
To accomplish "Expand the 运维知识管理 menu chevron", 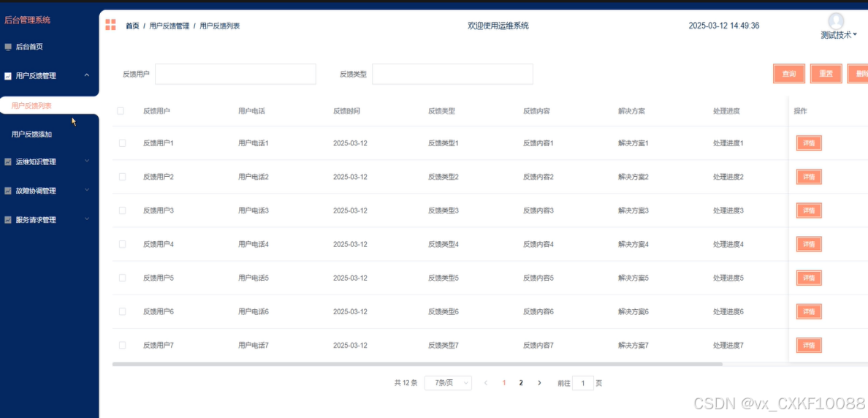I will tap(86, 161).
